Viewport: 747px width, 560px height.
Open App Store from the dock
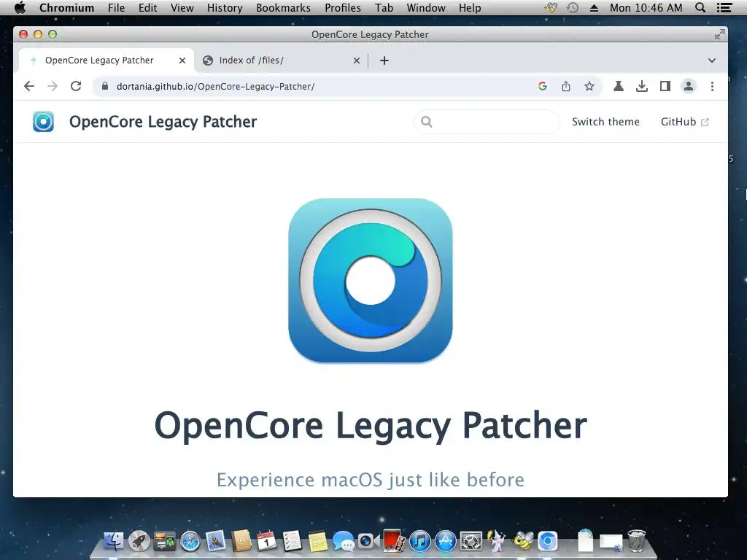pos(446,542)
